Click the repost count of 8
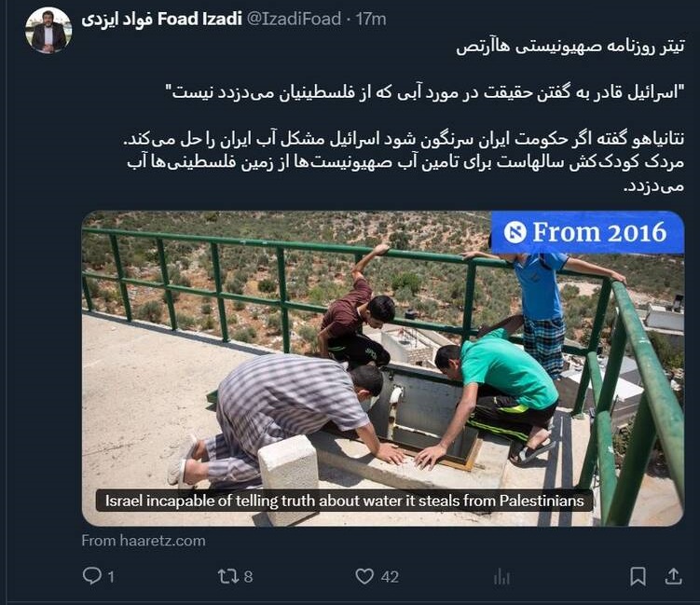This screenshot has width=700, height=605. pos(248,577)
